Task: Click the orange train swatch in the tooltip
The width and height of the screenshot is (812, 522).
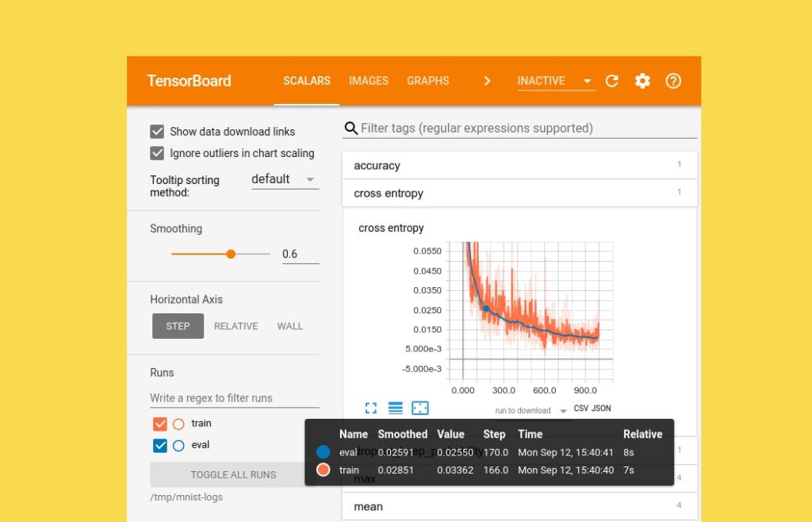Action: [x=324, y=470]
